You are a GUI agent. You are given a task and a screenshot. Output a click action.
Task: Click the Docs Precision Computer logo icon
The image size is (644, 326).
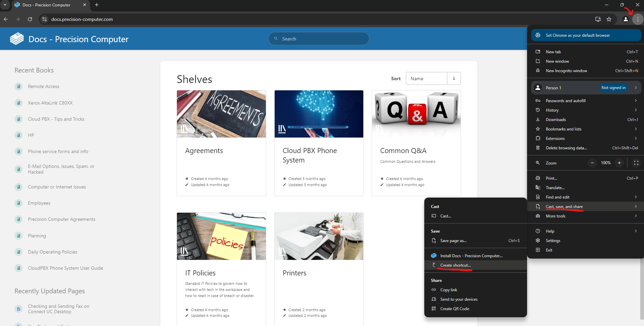click(x=17, y=39)
